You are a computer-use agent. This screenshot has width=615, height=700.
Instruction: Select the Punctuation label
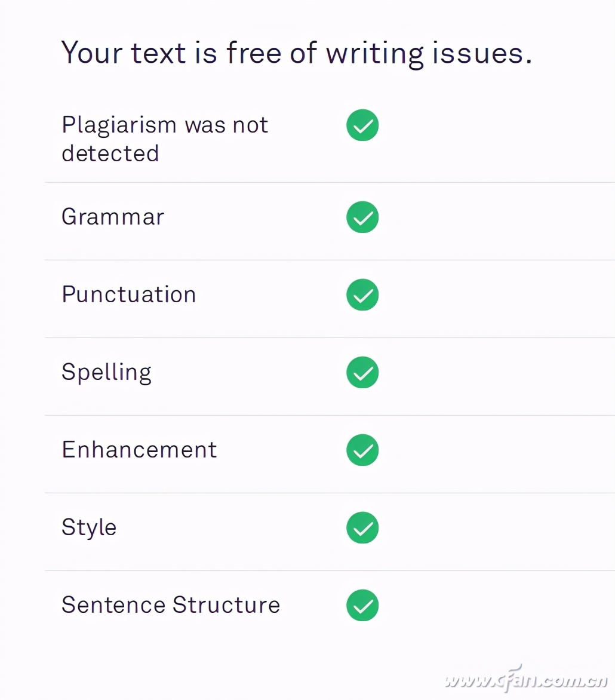point(129,294)
